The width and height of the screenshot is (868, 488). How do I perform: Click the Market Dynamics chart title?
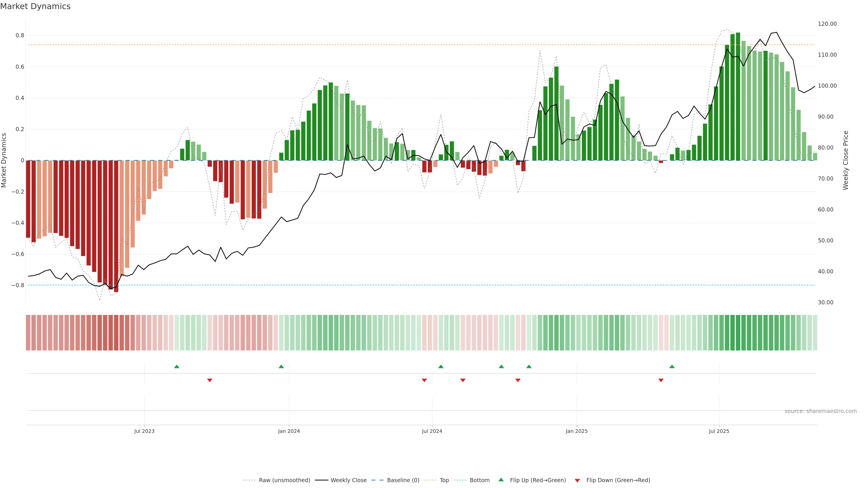click(35, 6)
